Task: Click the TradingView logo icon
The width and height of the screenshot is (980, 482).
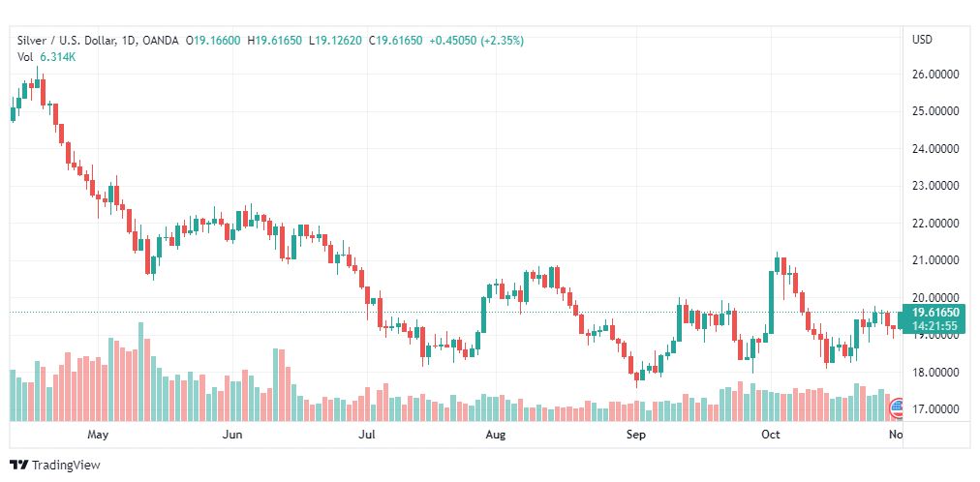Action: [x=18, y=465]
